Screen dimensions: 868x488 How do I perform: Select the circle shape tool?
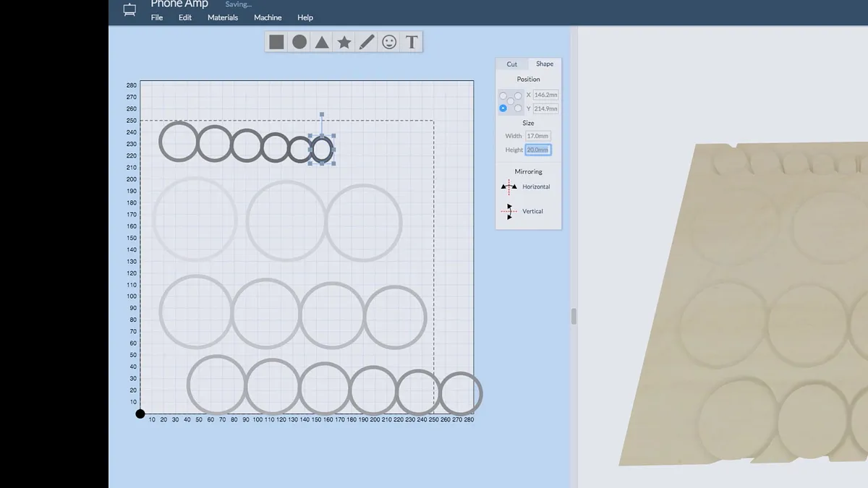point(299,42)
